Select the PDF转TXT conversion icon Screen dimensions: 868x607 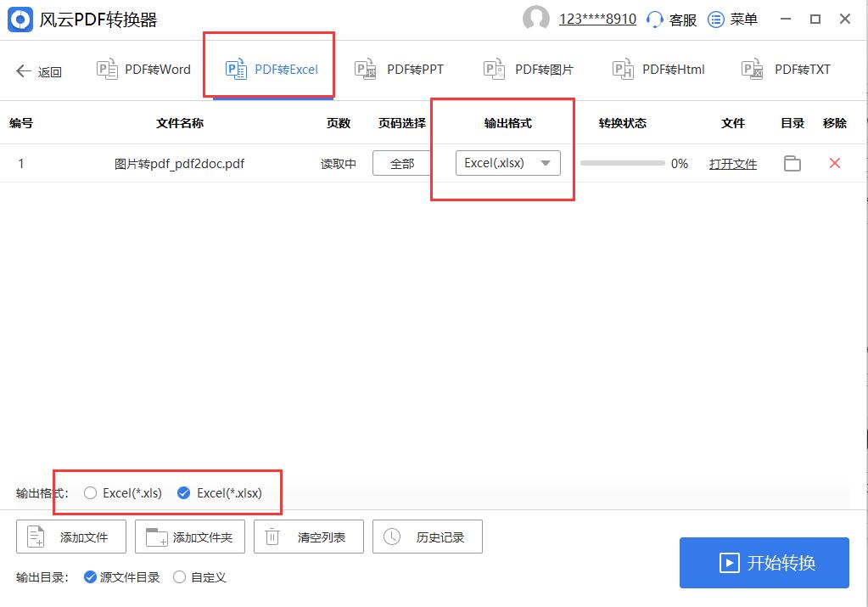tap(750, 70)
